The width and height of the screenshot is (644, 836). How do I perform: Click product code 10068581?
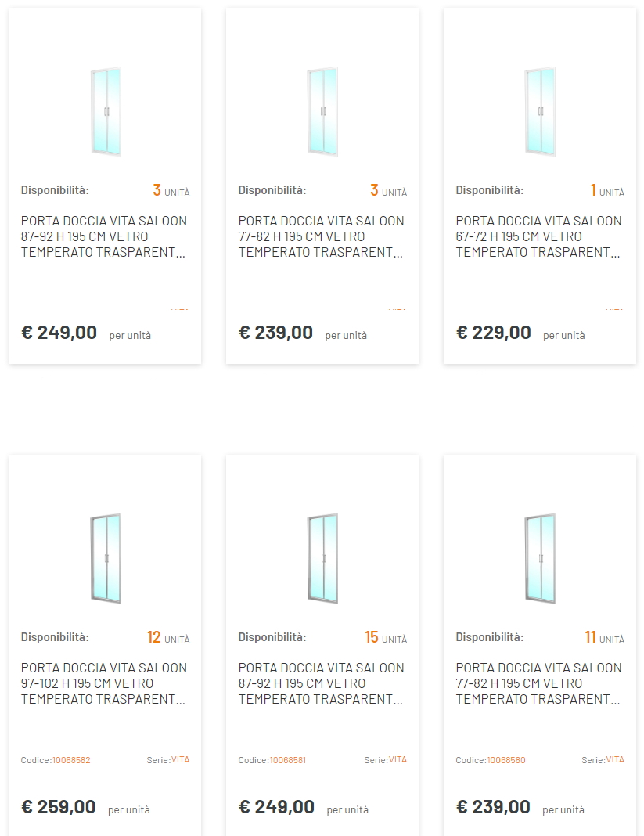tap(288, 760)
